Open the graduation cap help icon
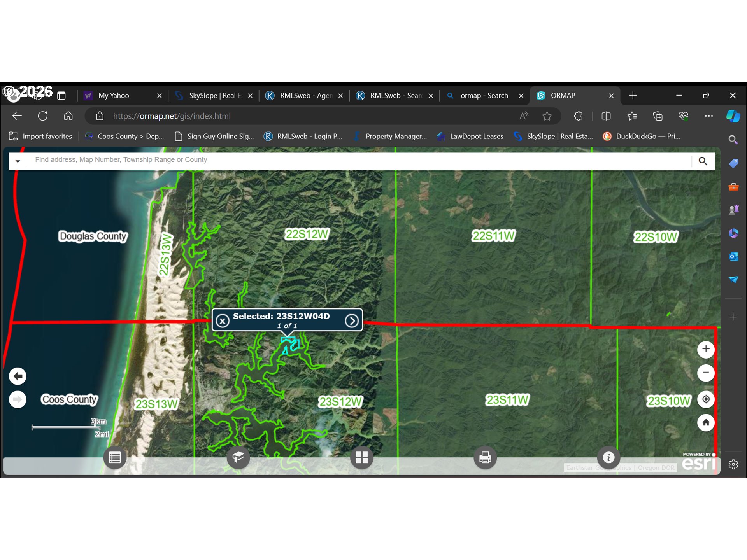This screenshot has width=747, height=560. (x=238, y=458)
